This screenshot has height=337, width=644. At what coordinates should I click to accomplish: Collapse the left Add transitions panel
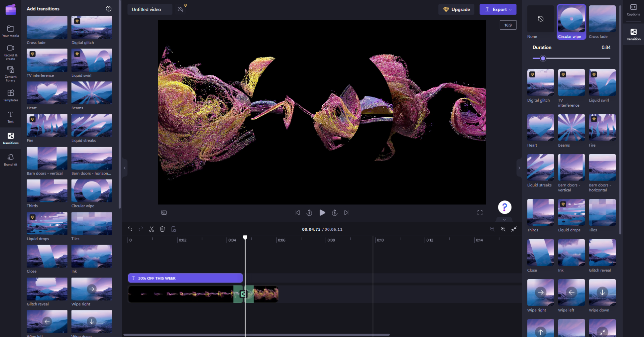[x=124, y=168]
